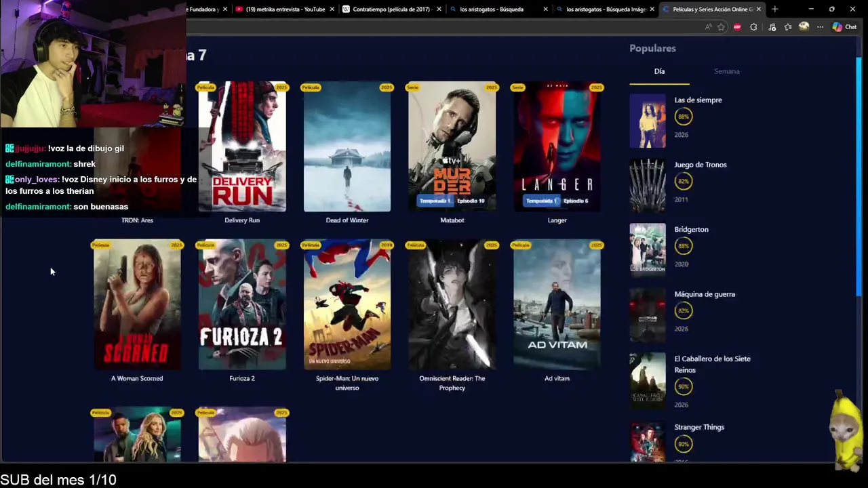Click the Delivery Run title text

tap(242, 220)
